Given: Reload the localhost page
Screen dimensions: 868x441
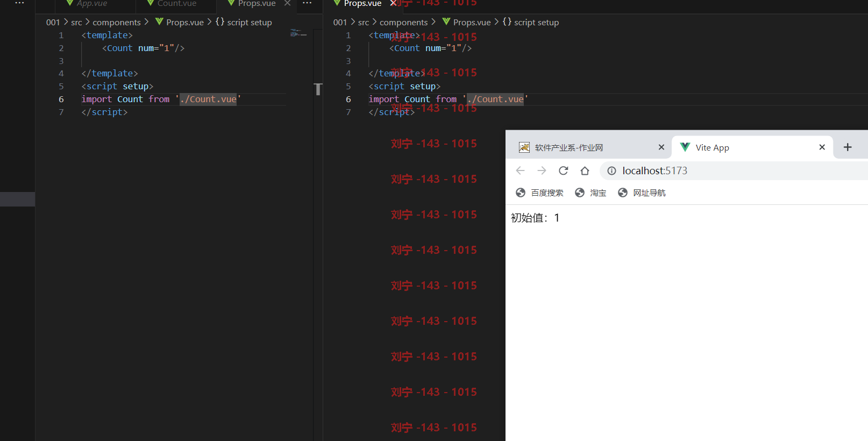Looking at the screenshot, I should [563, 170].
